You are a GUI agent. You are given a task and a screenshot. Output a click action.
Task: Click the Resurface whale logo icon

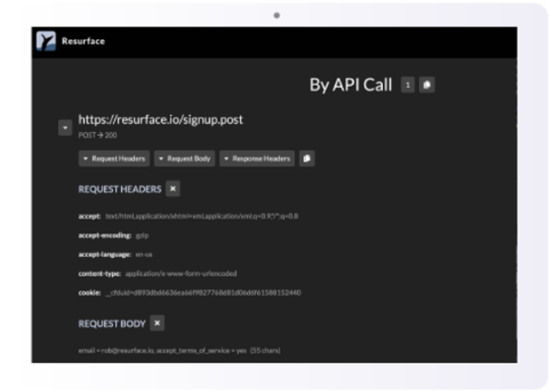[x=46, y=41]
